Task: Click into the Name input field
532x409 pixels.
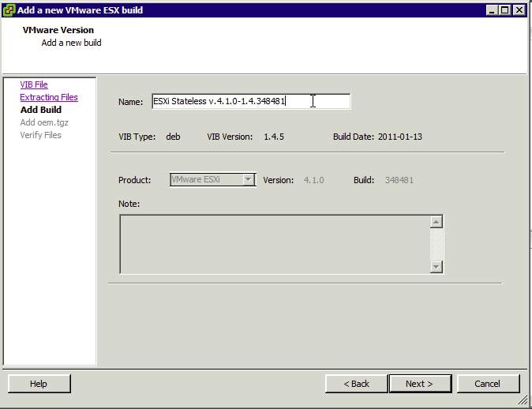Action: click(251, 101)
